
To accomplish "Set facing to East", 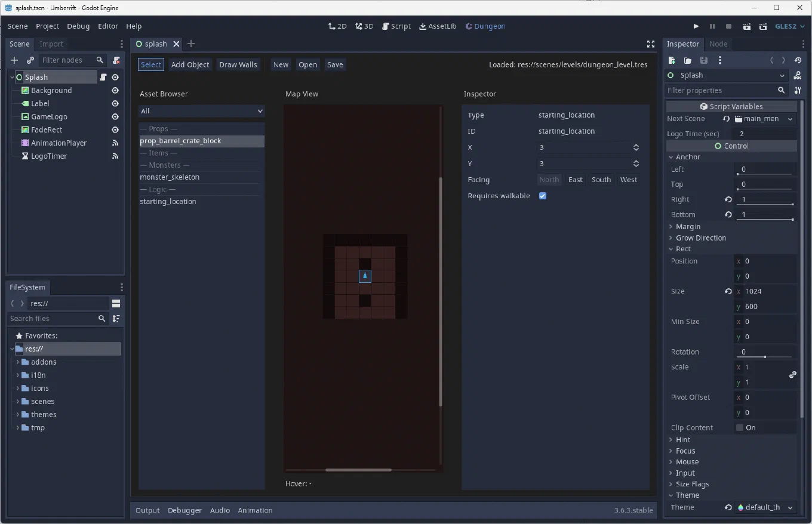I will [x=575, y=180].
